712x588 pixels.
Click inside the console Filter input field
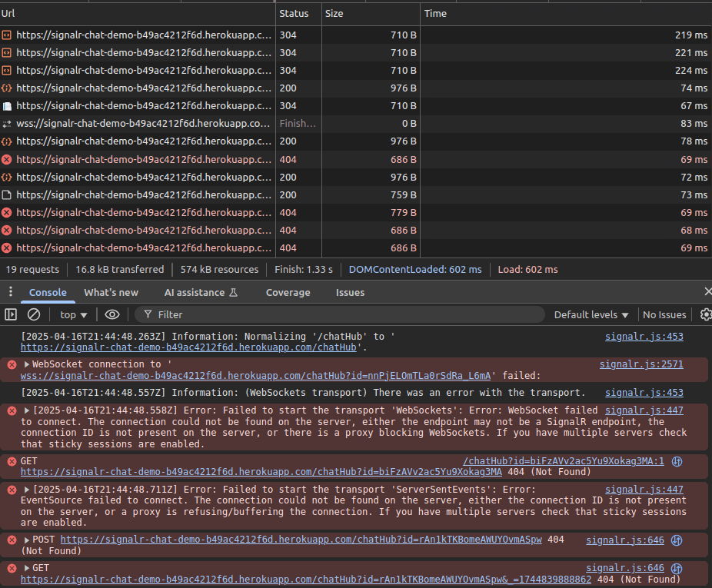308,314
